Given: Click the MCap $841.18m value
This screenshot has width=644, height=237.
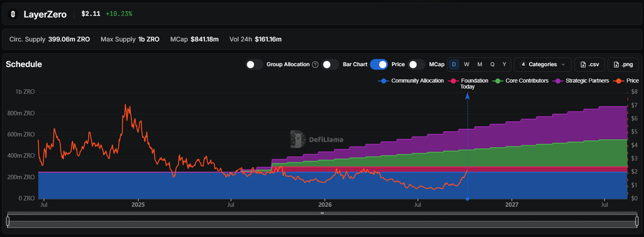Looking at the screenshot, I should (204, 40).
